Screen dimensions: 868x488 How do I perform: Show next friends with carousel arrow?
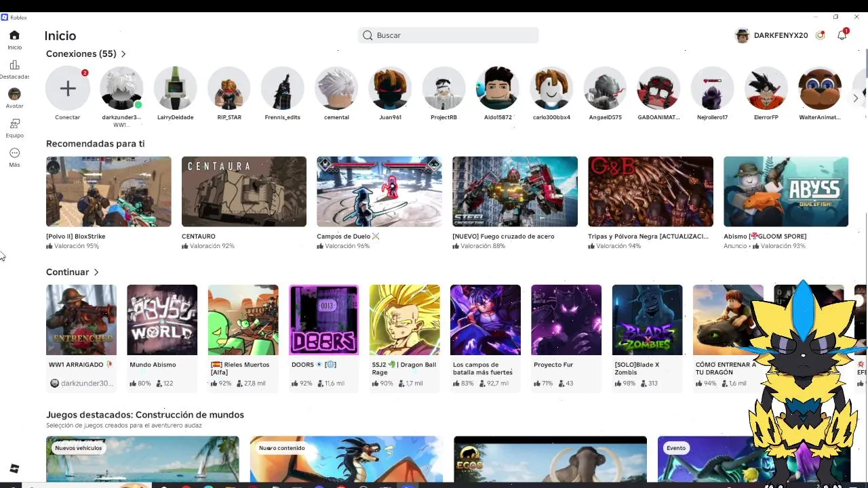point(855,98)
